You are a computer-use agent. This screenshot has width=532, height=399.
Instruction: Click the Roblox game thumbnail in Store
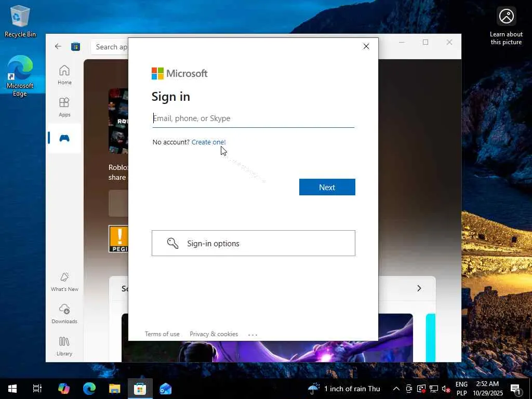coord(118,121)
